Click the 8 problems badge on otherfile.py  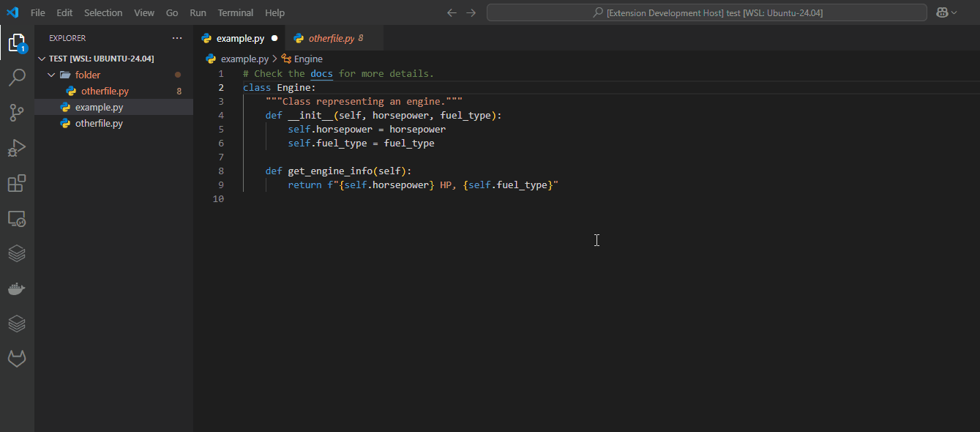coord(179,91)
